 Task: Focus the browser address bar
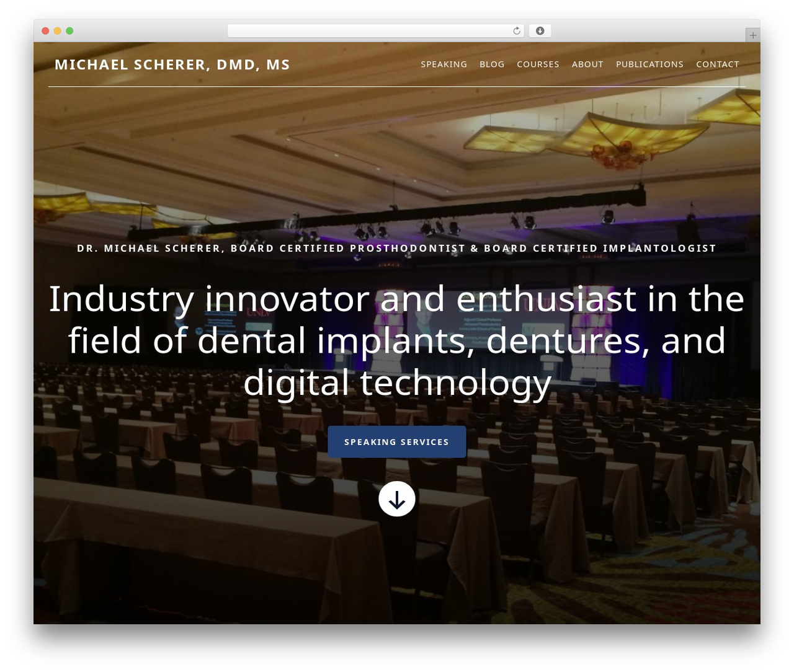pos(375,31)
